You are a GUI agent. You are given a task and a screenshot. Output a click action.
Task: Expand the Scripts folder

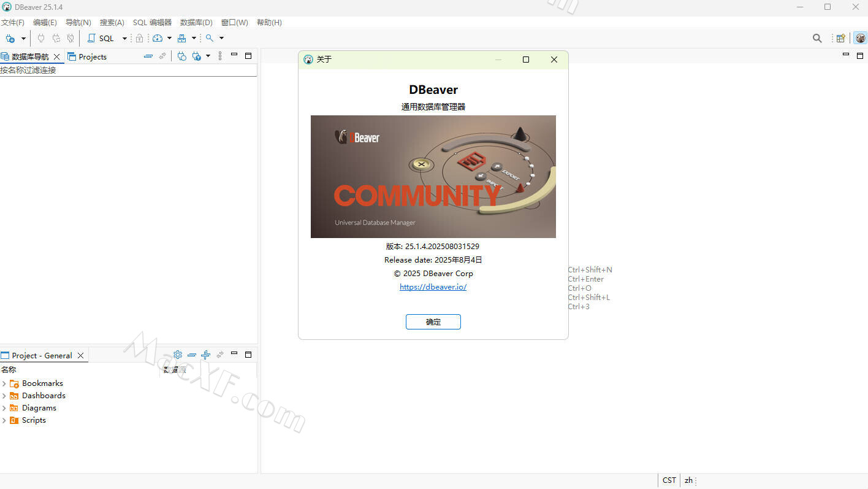4,420
